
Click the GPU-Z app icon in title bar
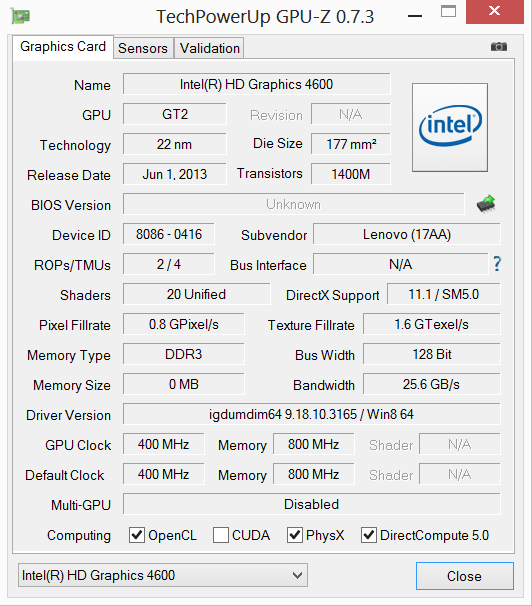[x=20, y=16]
